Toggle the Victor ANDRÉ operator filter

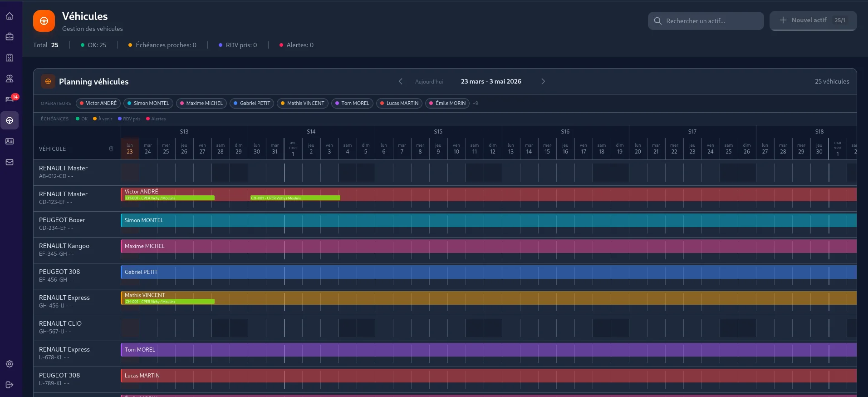[98, 103]
